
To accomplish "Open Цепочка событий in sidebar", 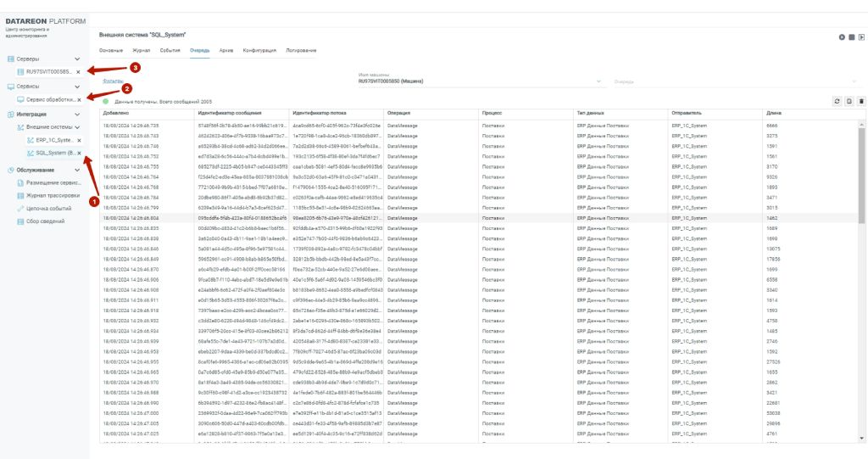I will pos(48,209).
